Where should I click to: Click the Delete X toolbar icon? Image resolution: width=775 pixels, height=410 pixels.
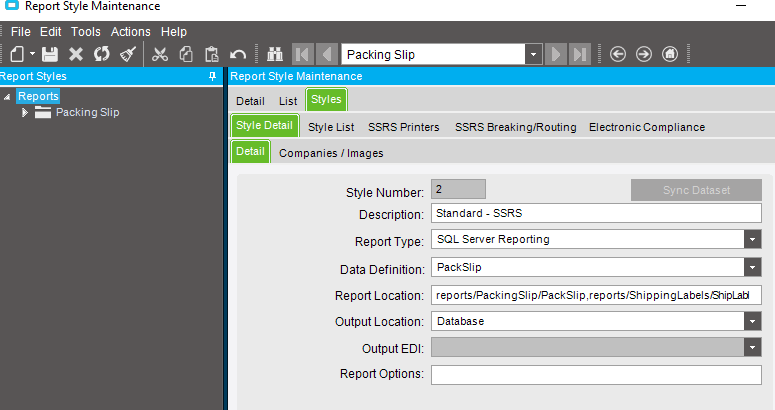coord(76,54)
